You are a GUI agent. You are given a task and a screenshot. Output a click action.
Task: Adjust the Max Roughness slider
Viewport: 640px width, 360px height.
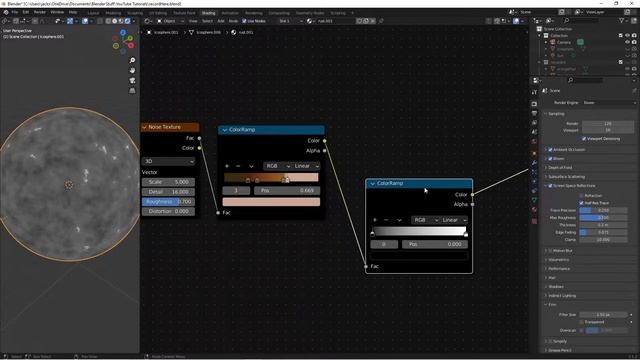603,218
